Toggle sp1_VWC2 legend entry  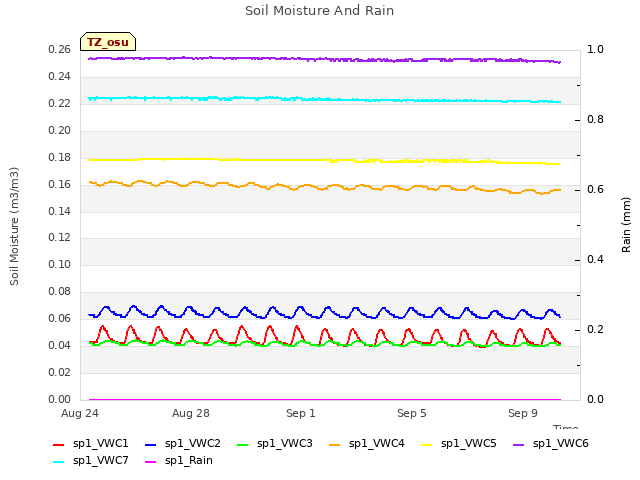[183, 444]
